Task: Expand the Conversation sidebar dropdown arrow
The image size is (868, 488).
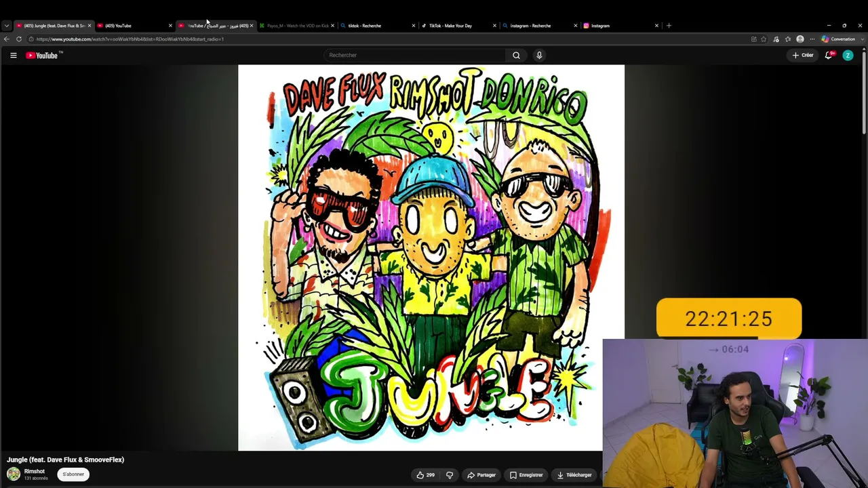Action: pos(861,39)
